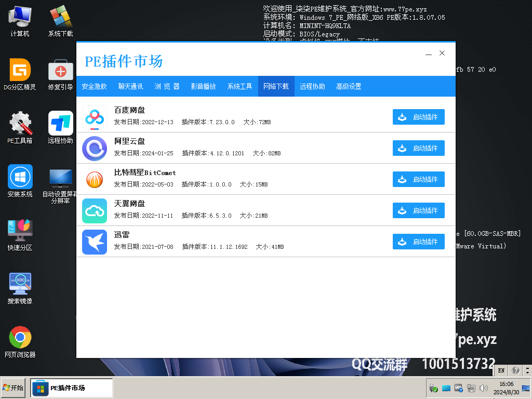Image resolution: width=532 pixels, height=399 pixels.
Task: Switch to the 安全急救 tab
Action: 95,87
